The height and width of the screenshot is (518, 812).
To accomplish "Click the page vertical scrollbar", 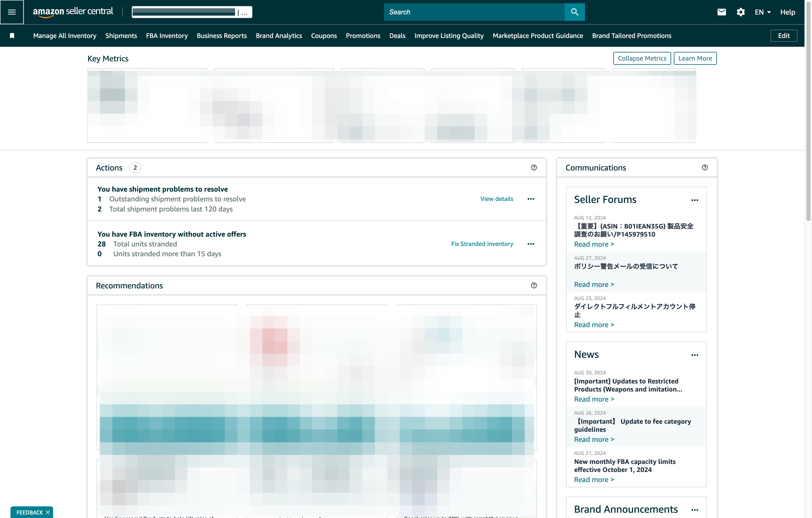I will 808,111.
